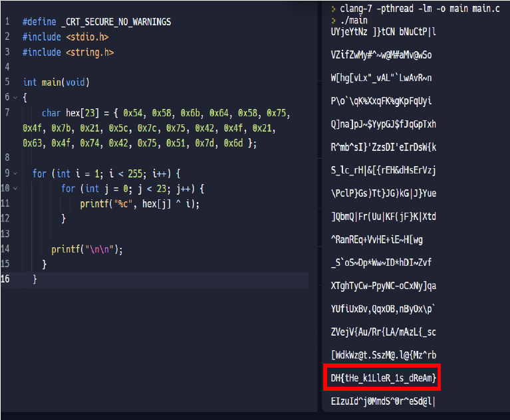The image size is (510, 420).
Task: Click the console output line starting with W[hg[vLx
Action: point(381,78)
